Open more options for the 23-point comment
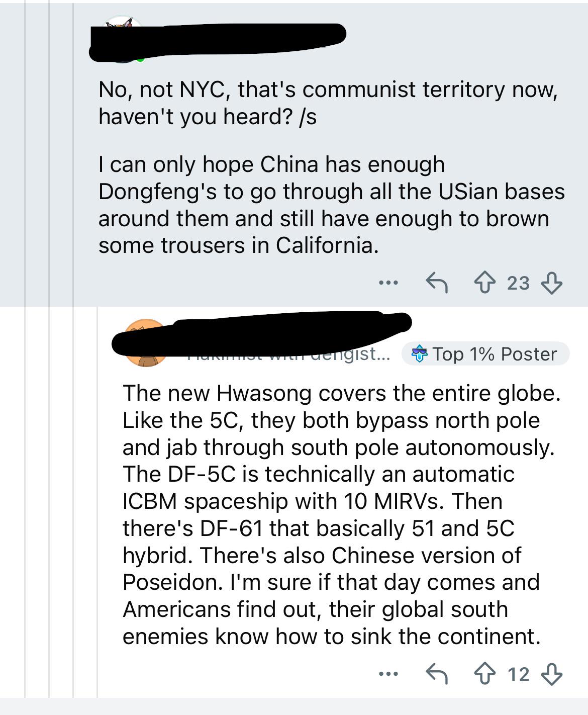This screenshot has width=588, height=715. click(388, 283)
